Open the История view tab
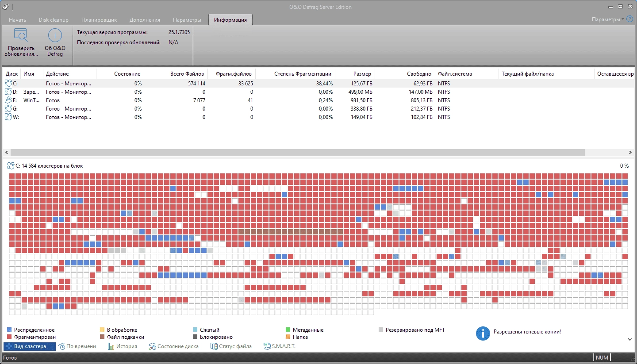 [123, 346]
